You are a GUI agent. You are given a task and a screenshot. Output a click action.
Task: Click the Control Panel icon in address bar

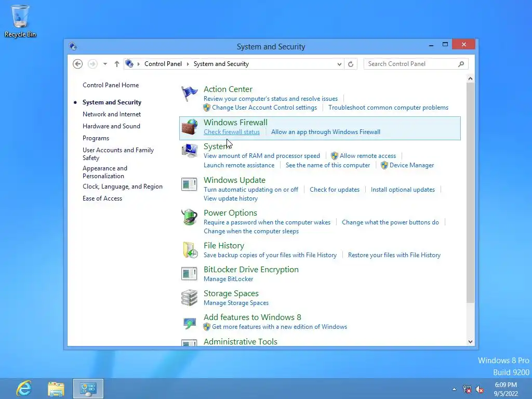(x=129, y=63)
